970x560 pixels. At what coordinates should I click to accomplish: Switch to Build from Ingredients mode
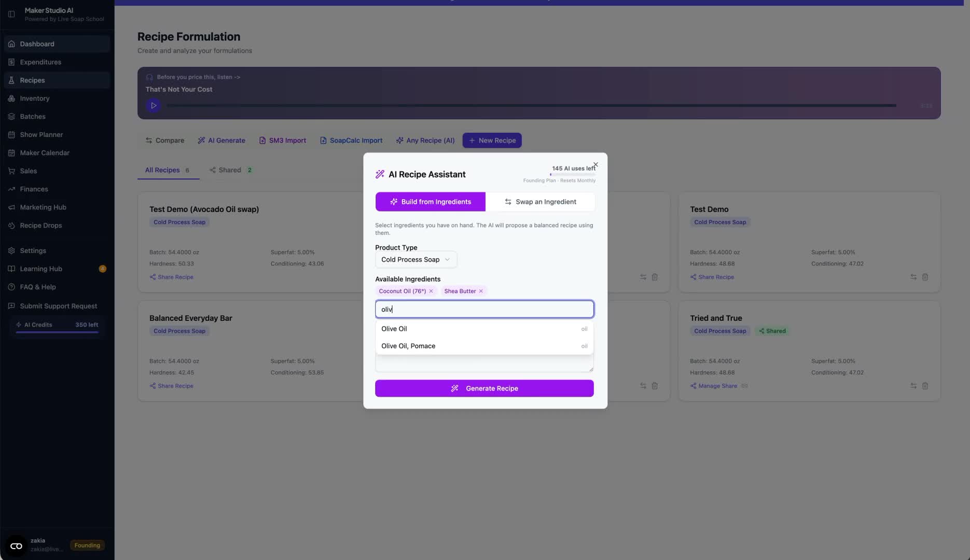(430, 202)
